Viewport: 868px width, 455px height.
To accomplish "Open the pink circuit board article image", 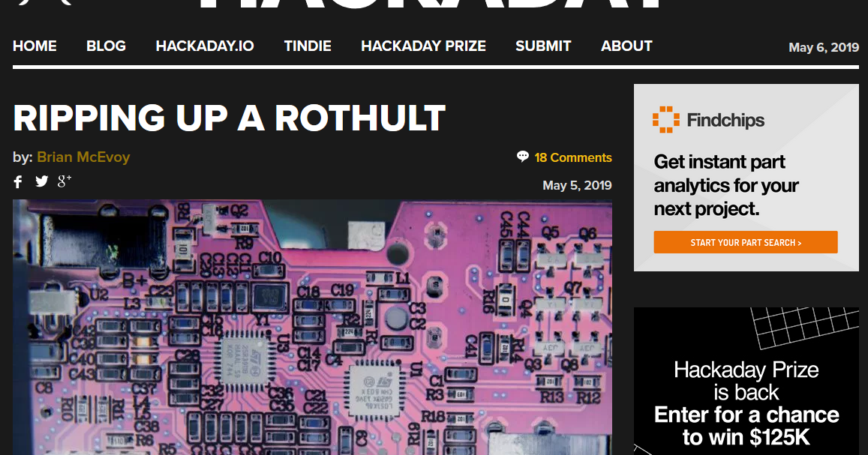I will (312, 328).
